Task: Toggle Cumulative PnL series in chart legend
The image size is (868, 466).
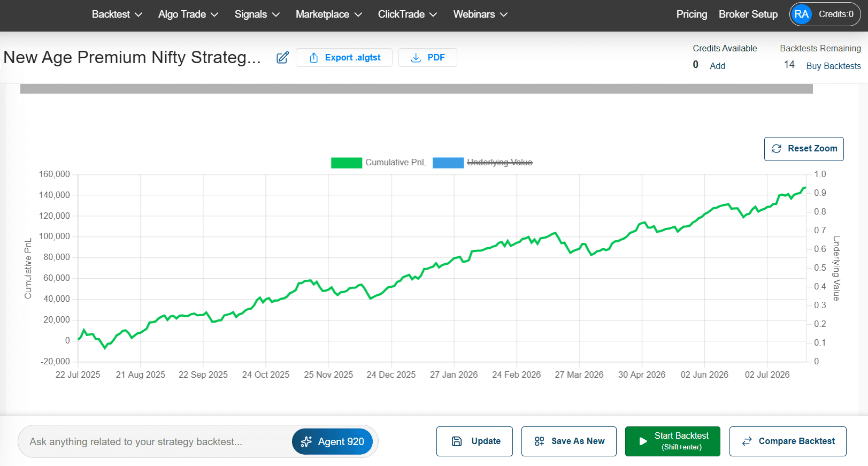Action: pyautogui.click(x=379, y=163)
